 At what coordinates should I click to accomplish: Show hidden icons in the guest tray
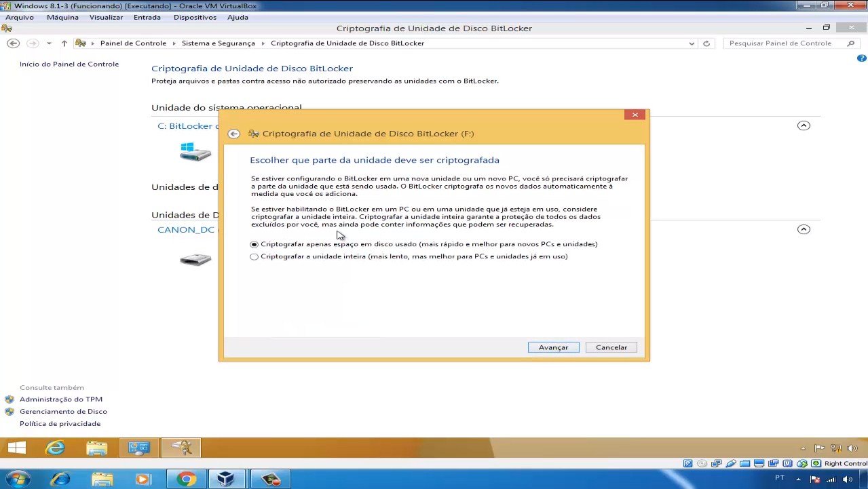coord(804,448)
